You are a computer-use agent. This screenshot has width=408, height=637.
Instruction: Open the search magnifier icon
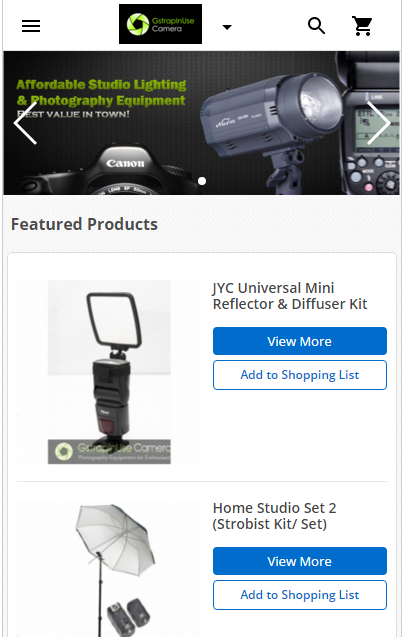317,26
